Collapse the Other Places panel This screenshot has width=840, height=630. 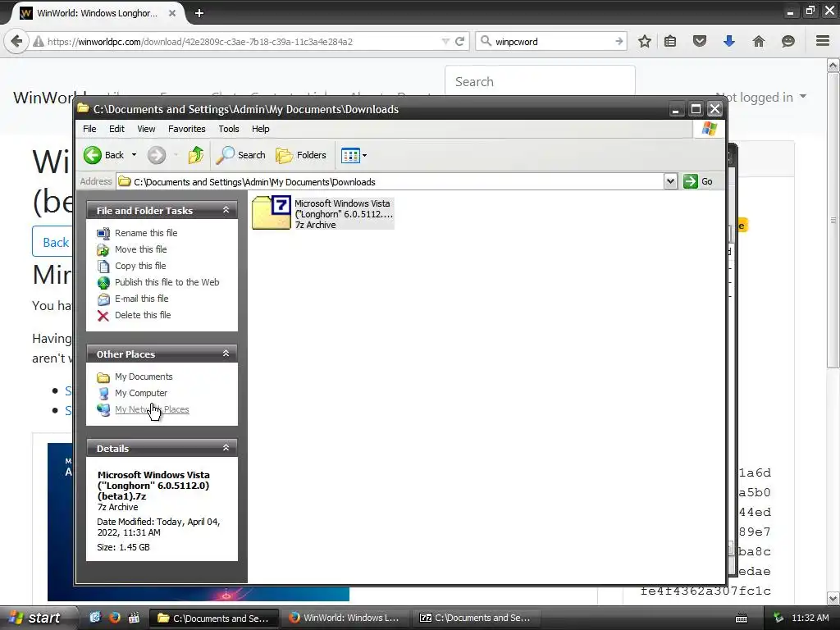pyautogui.click(x=226, y=354)
